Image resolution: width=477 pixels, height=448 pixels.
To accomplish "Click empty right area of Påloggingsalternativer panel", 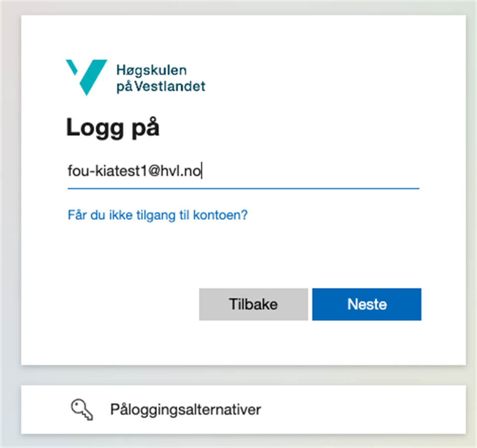I will (378, 410).
